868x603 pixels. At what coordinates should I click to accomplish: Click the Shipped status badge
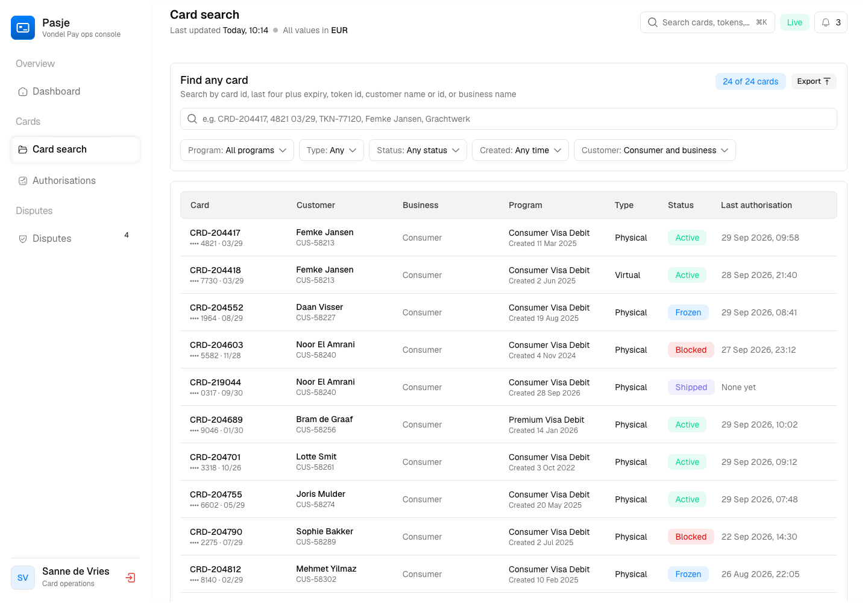(x=691, y=387)
